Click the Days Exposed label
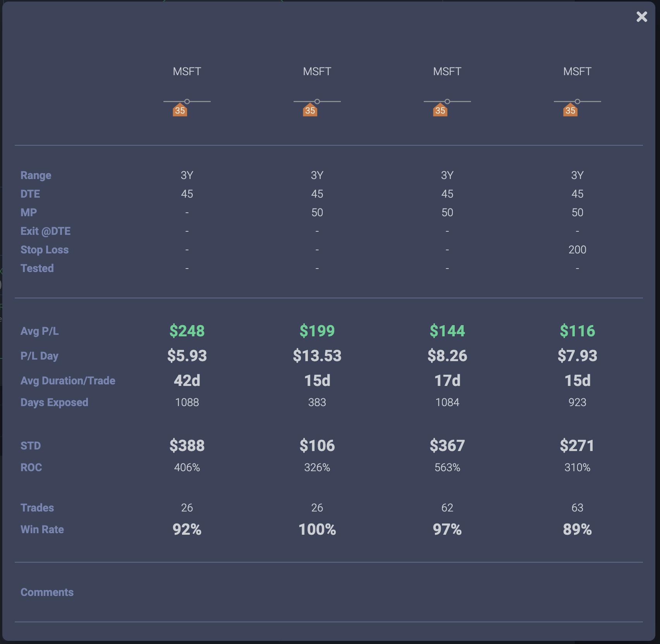 54,402
